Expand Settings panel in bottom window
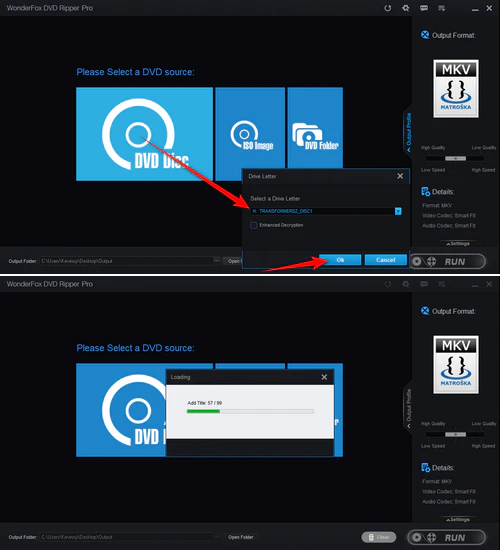500x550 pixels. point(458,519)
